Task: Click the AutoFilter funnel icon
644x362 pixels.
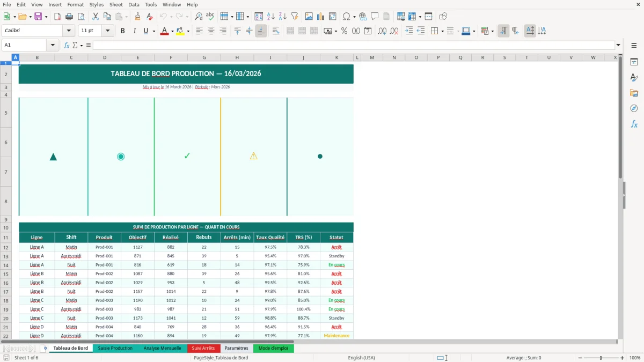Action: click(295, 17)
